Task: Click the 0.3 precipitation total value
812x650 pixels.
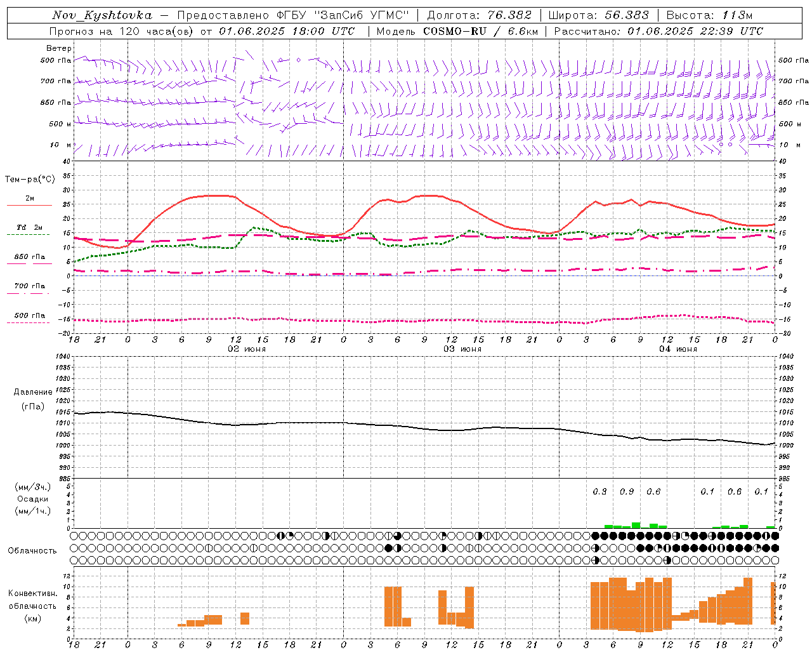Action: [599, 492]
